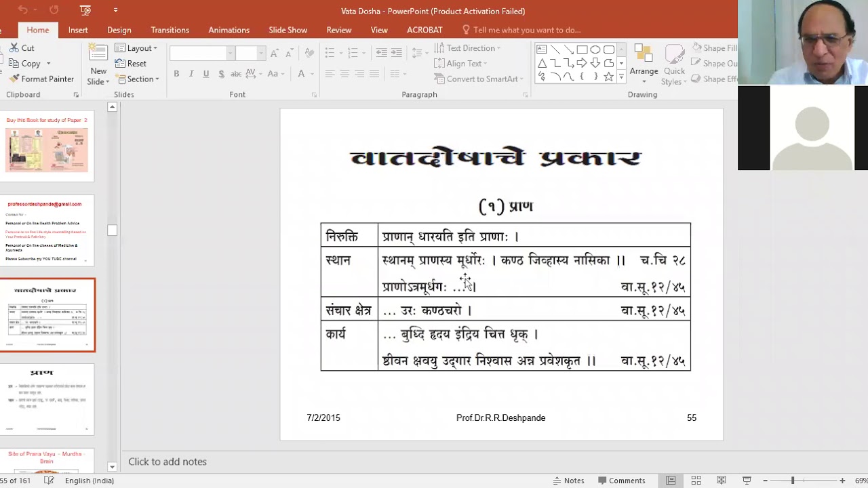Select the professordeshpande gmail slide thumbnail
Screen dimensions: 868x488
[47, 232]
